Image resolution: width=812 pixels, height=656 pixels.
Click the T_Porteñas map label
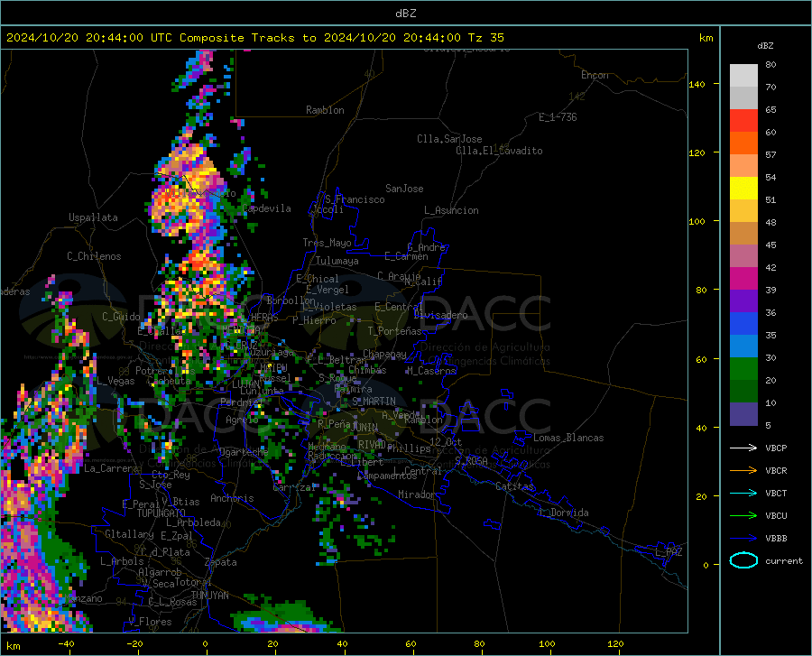point(394,331)
